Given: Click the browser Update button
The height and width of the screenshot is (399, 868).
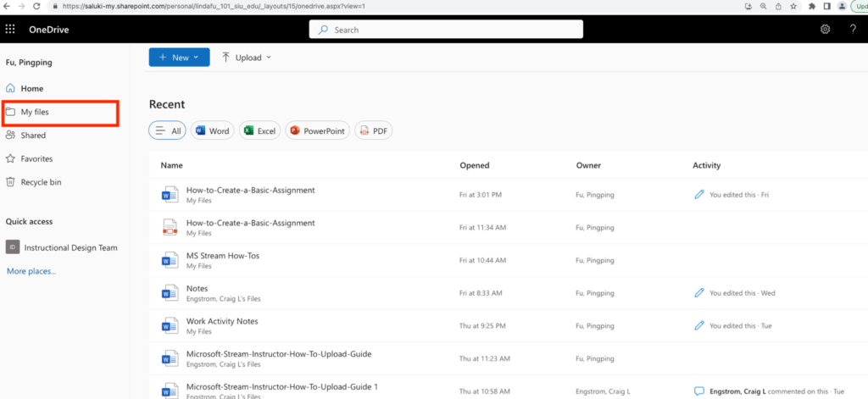Looking at the screenshot, I should coord(860,6).
